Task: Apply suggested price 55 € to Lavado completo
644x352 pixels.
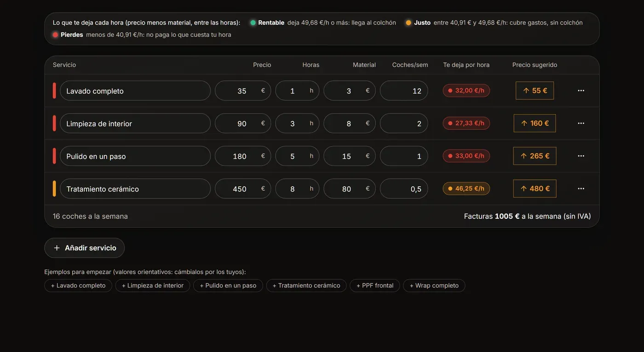Action: (x=535, y=91)
